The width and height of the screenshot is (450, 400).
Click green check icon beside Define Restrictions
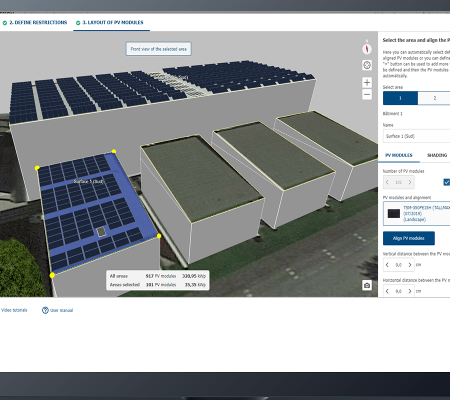click(5, 23)
